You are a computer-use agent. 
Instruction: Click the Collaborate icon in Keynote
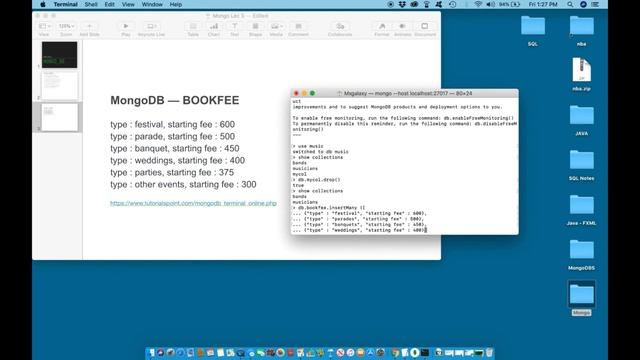[340, 26]
